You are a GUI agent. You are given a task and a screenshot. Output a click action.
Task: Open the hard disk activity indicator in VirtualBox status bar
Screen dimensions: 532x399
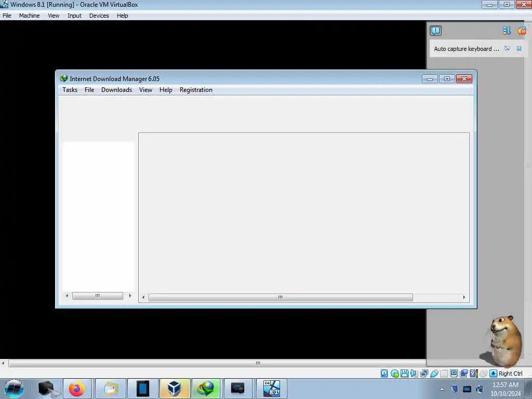pyautogui.click(x=384, y=374)
